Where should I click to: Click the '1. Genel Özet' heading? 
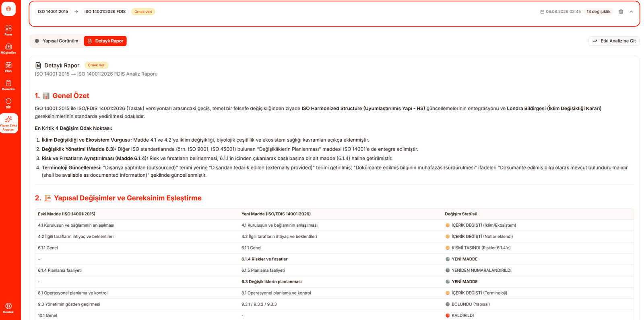tap(62, 96)
